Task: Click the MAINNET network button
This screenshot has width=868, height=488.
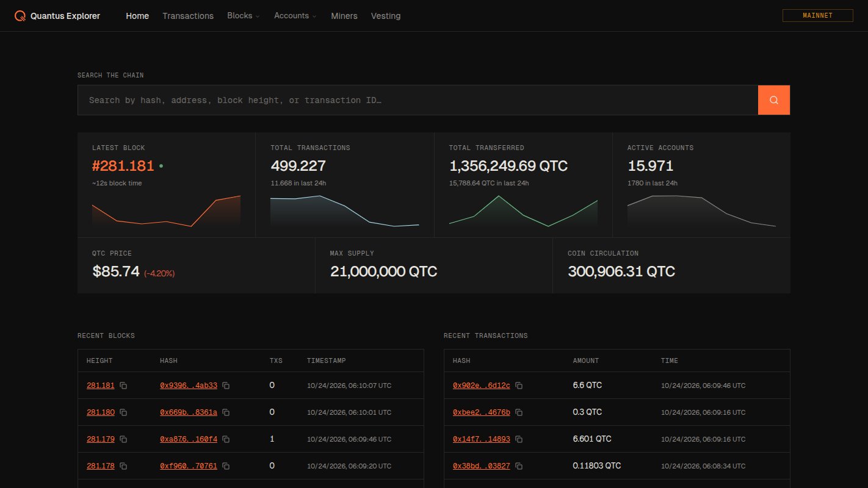Action: 817,16
